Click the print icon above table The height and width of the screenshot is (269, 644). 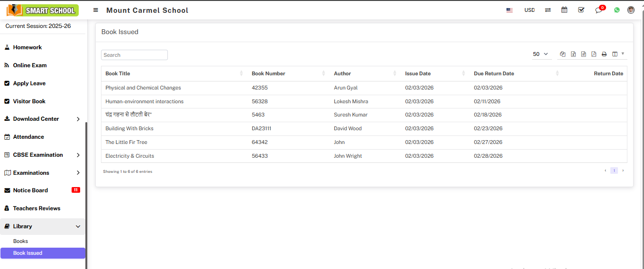(604, 54)
